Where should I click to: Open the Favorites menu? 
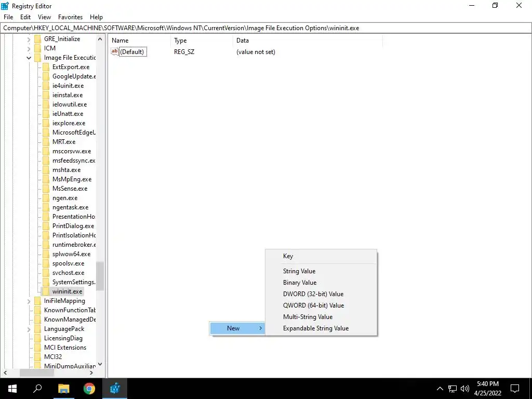tap(70, 17)
